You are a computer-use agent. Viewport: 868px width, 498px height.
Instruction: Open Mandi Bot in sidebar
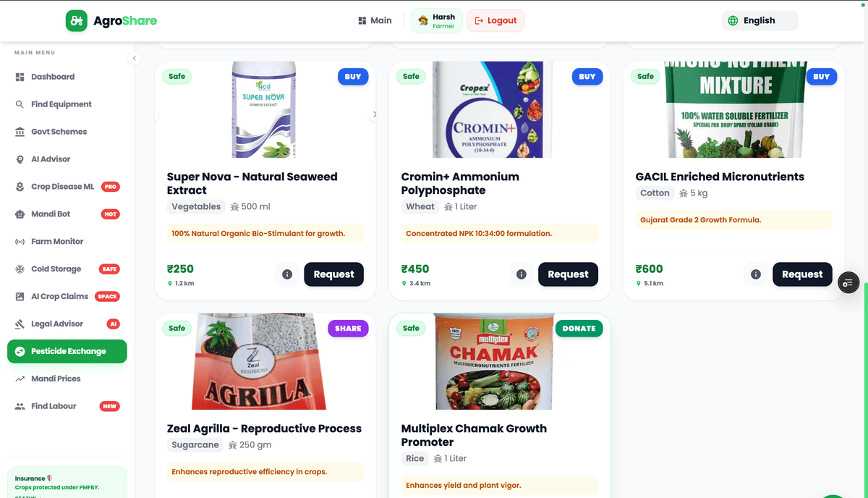pyautogui.click(x=51, y=214)
